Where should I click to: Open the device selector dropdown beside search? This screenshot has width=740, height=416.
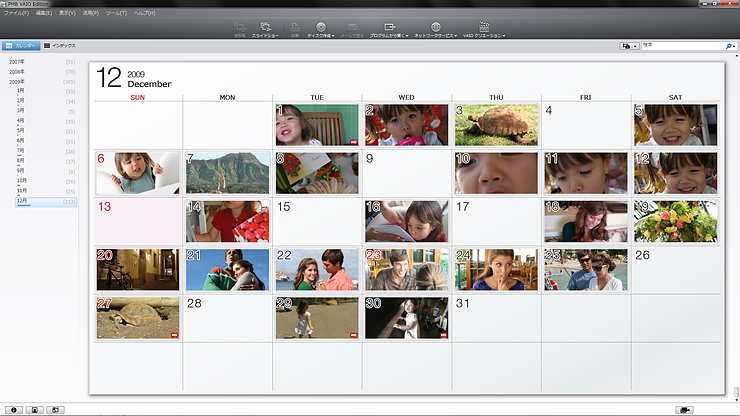(x=629, y=46)
